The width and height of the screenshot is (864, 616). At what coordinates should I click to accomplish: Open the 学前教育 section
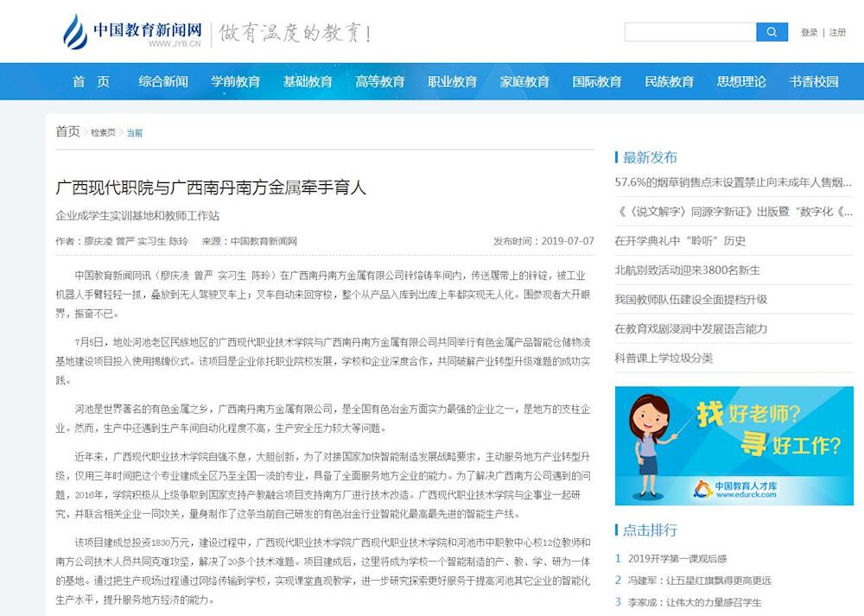coord(236,81)
